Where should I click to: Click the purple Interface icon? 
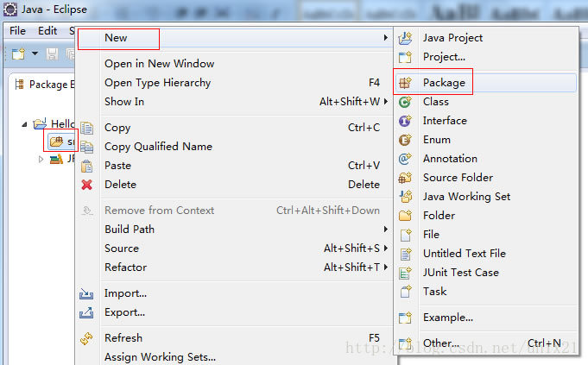pyautogui.click(x=405, y=121)
